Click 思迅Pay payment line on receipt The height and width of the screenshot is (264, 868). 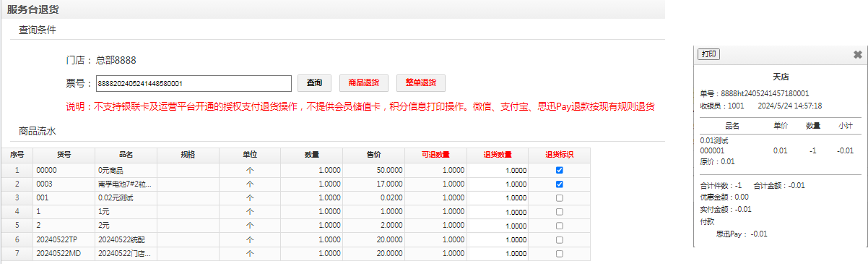(x=741, y=234)
